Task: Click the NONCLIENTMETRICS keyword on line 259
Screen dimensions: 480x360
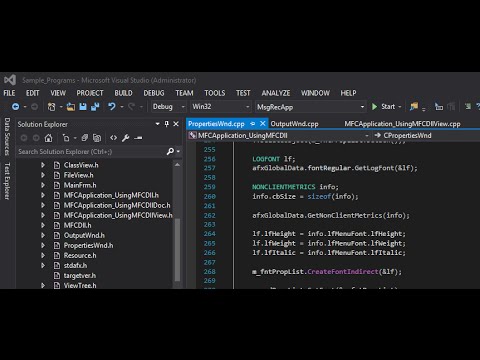Action: (283, 187)
